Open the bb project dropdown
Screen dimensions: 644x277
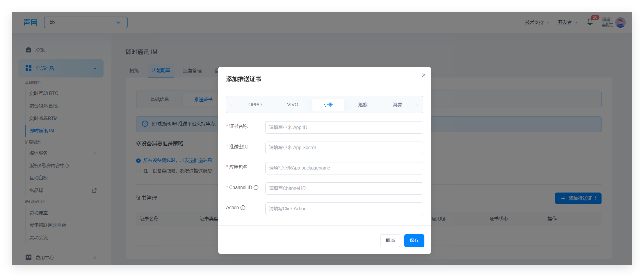[86, 22]
